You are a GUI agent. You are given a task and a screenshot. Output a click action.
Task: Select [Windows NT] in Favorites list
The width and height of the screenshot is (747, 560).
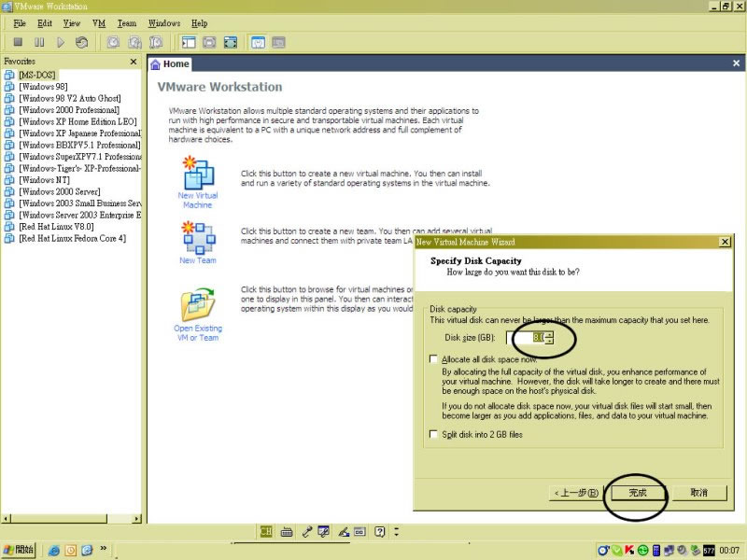point(44,180)
